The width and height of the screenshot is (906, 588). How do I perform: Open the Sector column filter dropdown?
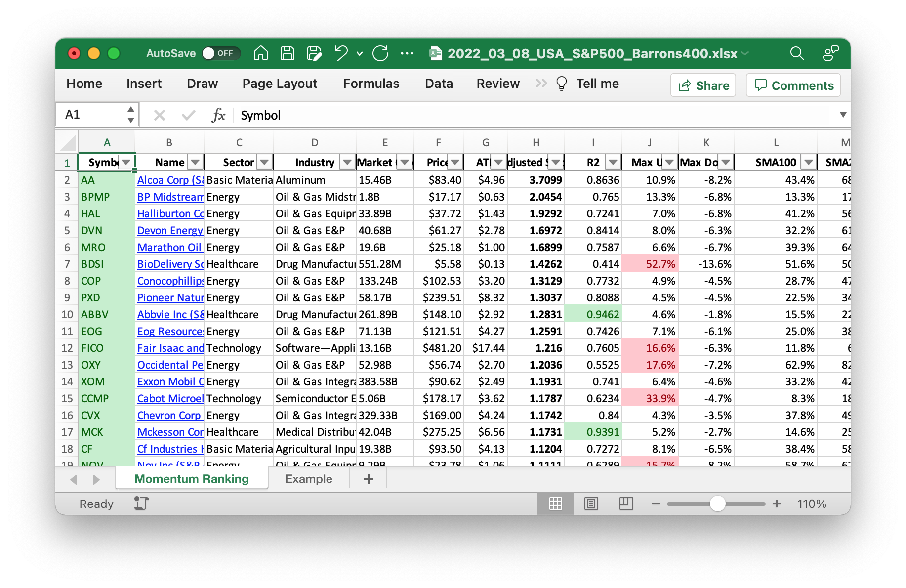(x=264, y=162)
